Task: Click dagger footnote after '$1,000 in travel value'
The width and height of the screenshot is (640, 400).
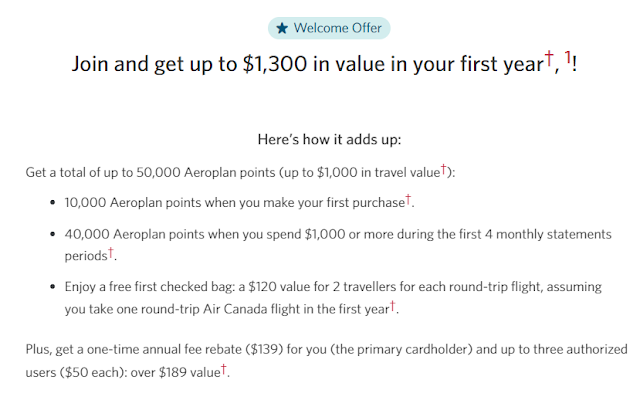Action: tap(447, 170)
